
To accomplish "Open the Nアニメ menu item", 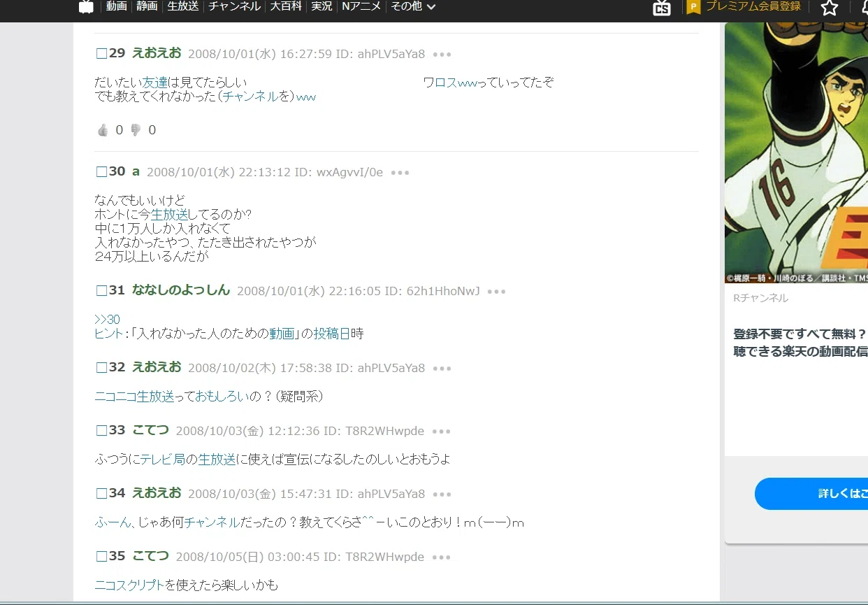I will 361,6.
